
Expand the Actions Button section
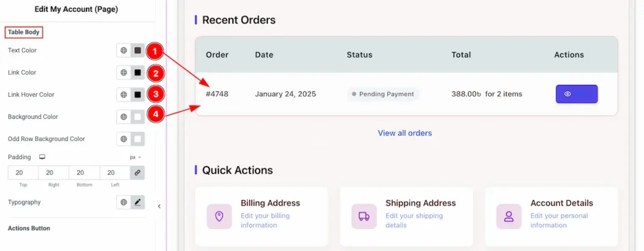click(29, 228)
